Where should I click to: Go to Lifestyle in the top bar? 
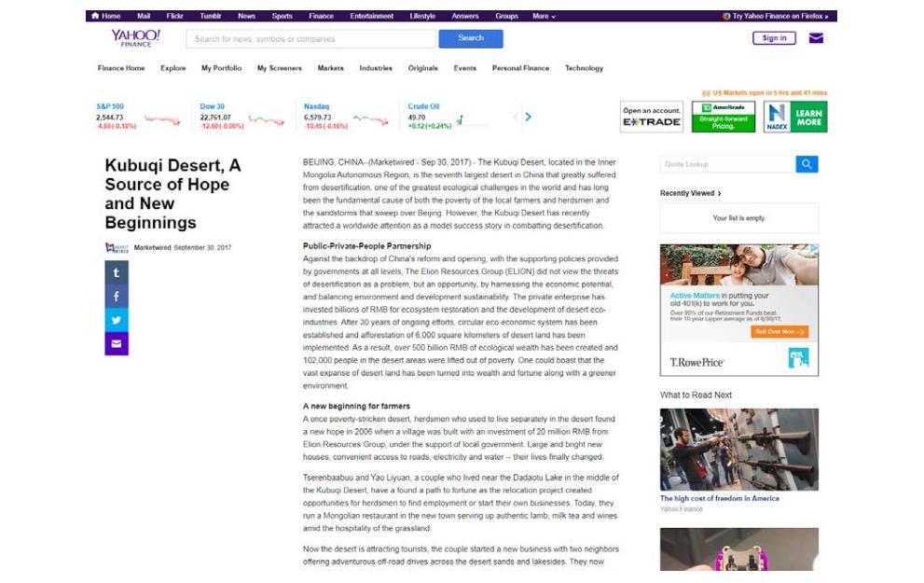coord(422,16)
